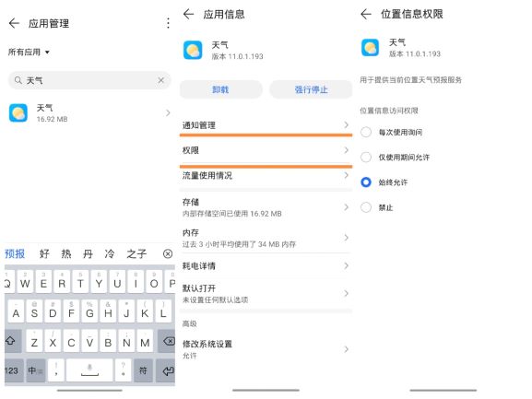
Task: Go back from 位置信息权限 screen
Action: pos(366,14)
